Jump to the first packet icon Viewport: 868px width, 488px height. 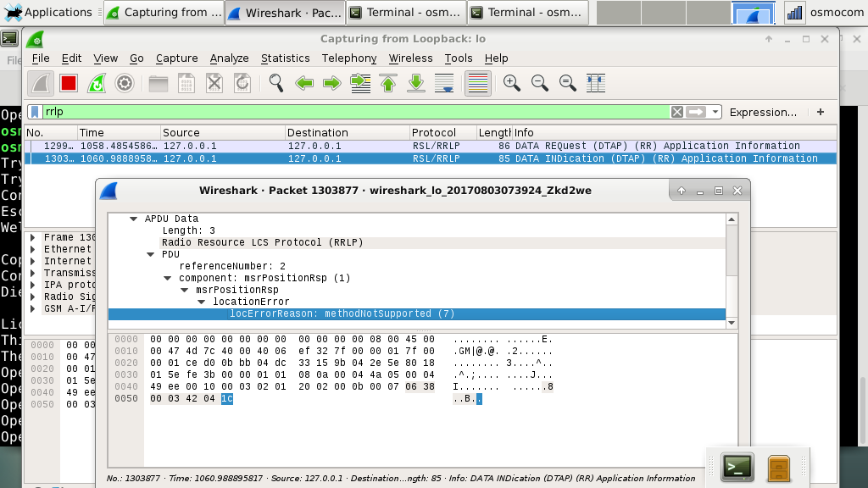pyautogui.click(x=388, y=84)
